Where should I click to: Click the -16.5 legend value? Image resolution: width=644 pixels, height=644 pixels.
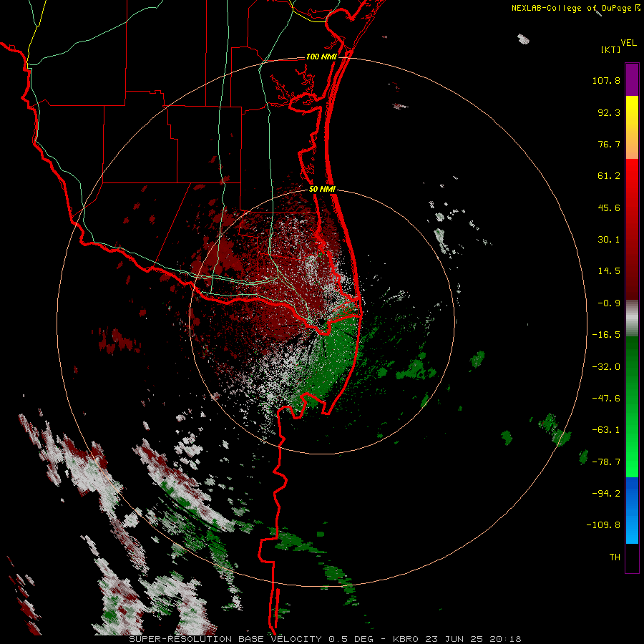click(x=606, y=335)
